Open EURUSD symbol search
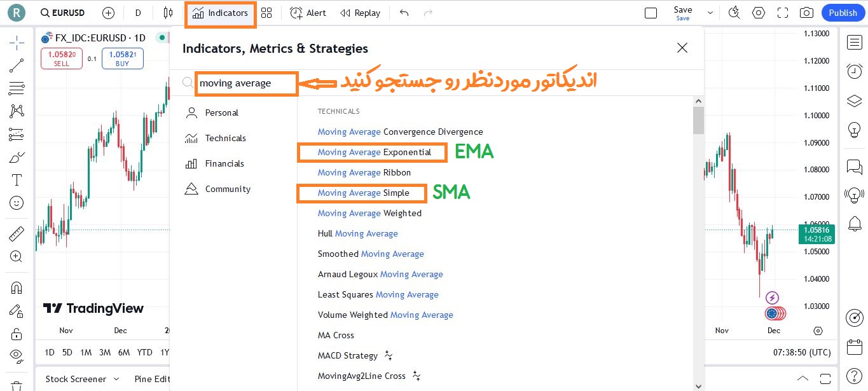Image resolution: width=868 pixels, height=391 pixels. 62,13
